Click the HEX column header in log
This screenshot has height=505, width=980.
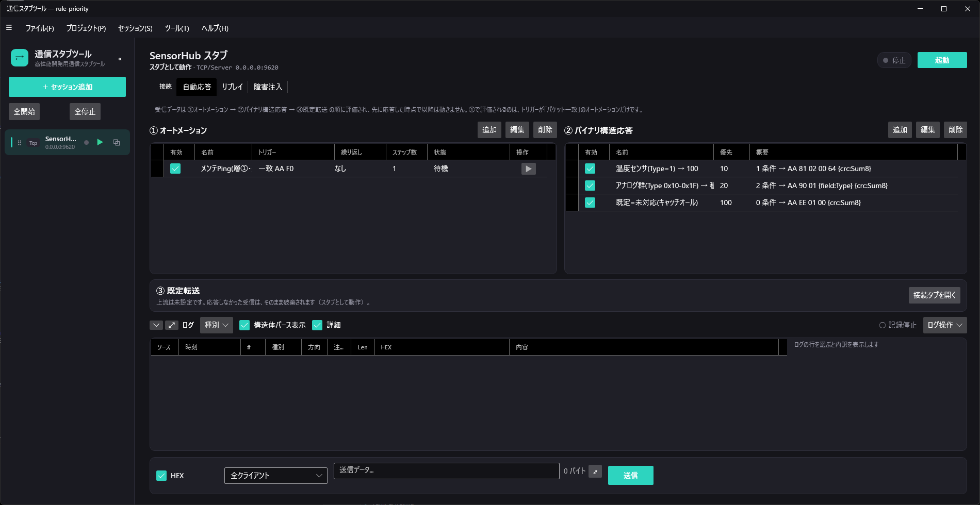pyautogui.click(x=442, y=347)
